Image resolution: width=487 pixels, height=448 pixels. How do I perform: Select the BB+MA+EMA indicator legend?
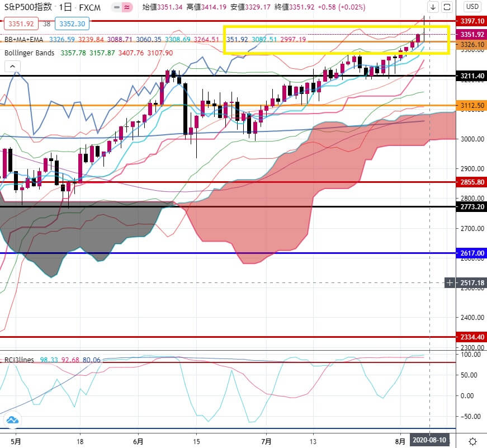pyautogui.click(x=24, y=40)
